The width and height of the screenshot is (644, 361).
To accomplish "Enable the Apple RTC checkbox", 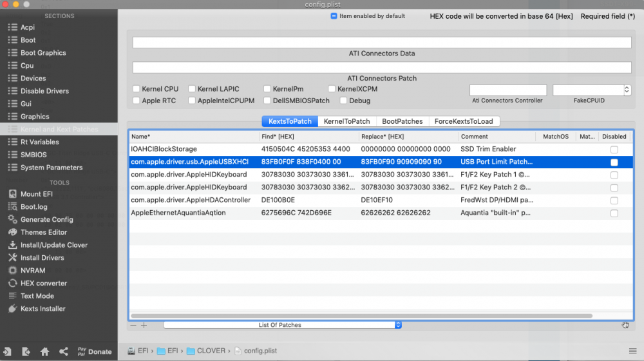I will (x=137, y=101).
